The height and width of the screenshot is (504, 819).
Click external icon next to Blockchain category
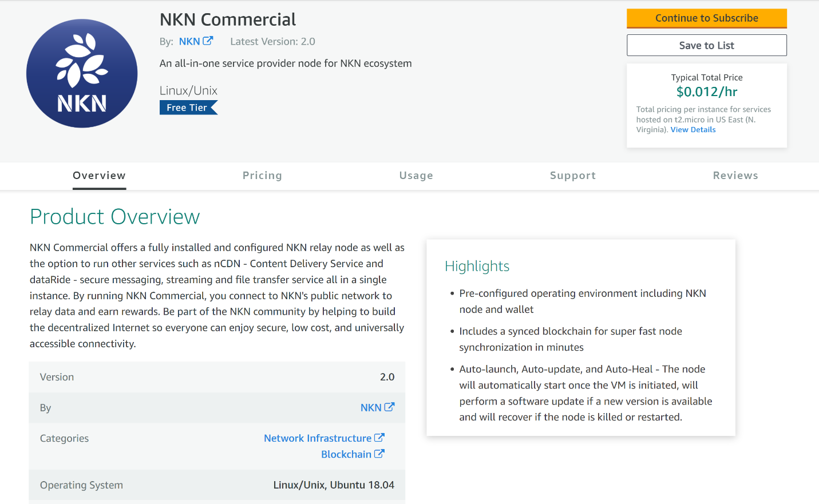coord(379,454)
